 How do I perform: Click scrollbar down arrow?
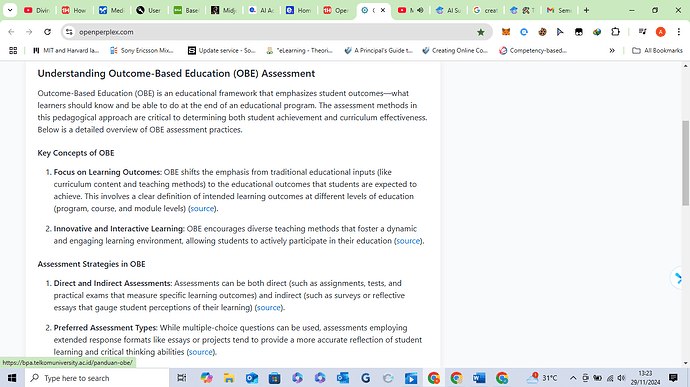(x=686, y=364)
